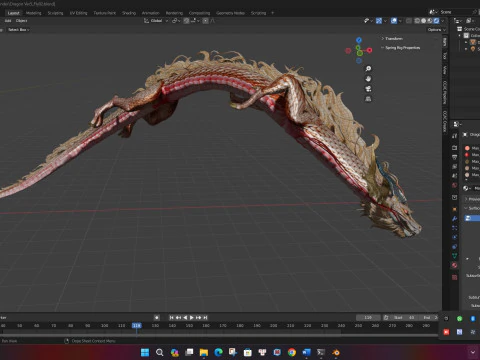480x360 pixels.
Task: Click the current frame number field
Action: [368, 318]
